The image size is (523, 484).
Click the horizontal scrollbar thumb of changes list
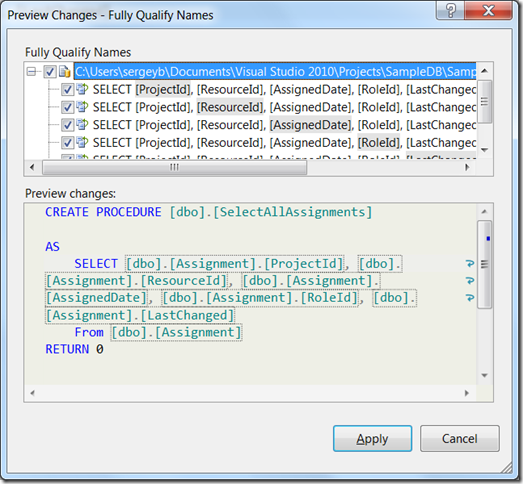[174, 167]
